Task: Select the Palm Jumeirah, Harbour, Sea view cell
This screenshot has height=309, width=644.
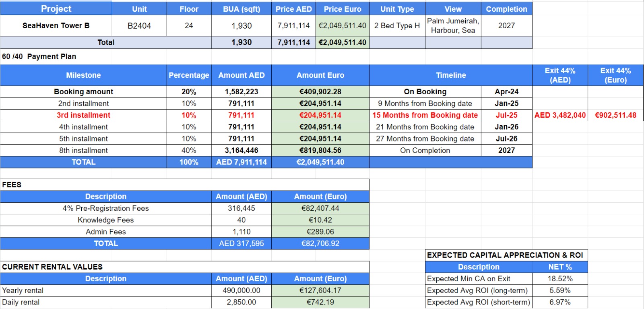Action: tap(453, 26)
